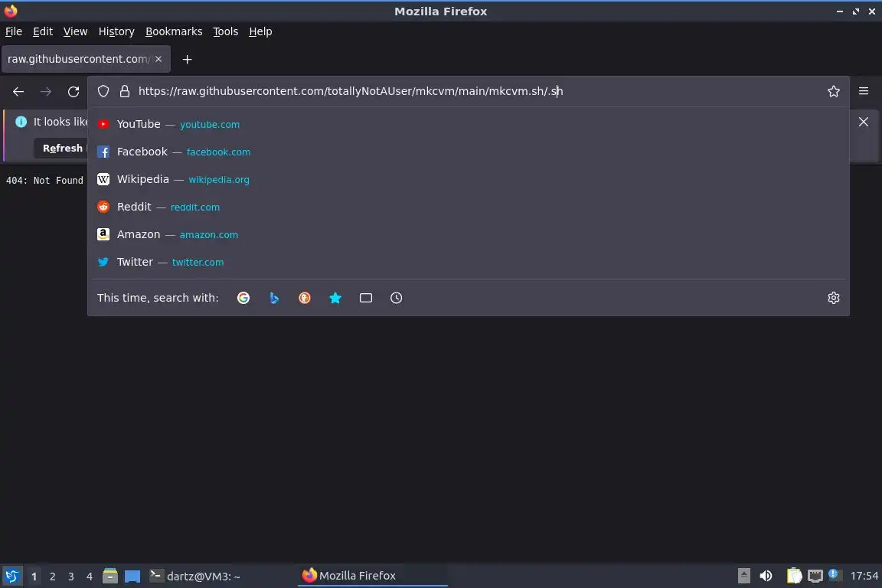This screenshot has width=882, height=588.
Task: Select YouTube suggestion row
Action: coord(468,124)
